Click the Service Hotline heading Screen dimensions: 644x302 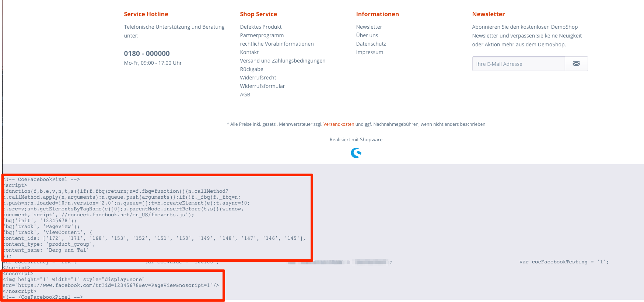[146, 14]
